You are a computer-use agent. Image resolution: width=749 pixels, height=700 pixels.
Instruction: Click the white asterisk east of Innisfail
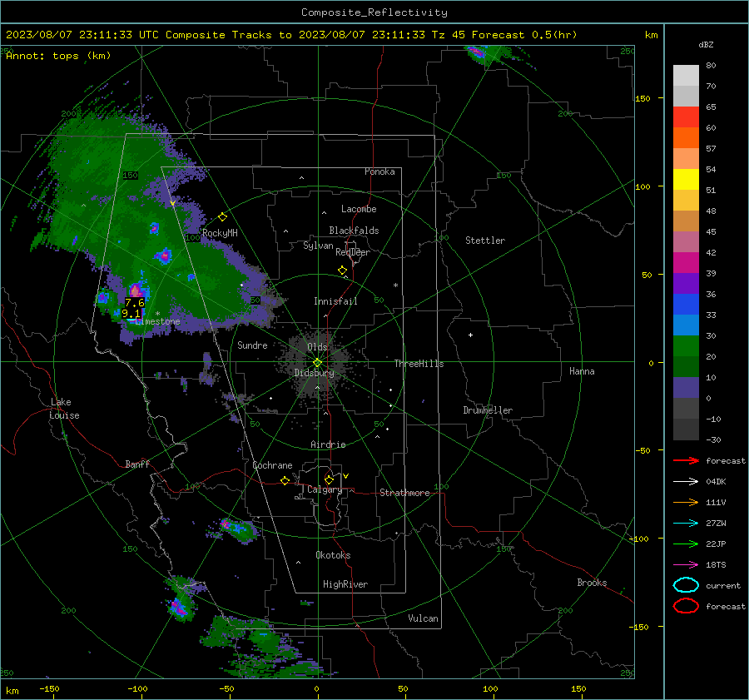(395, 285)
